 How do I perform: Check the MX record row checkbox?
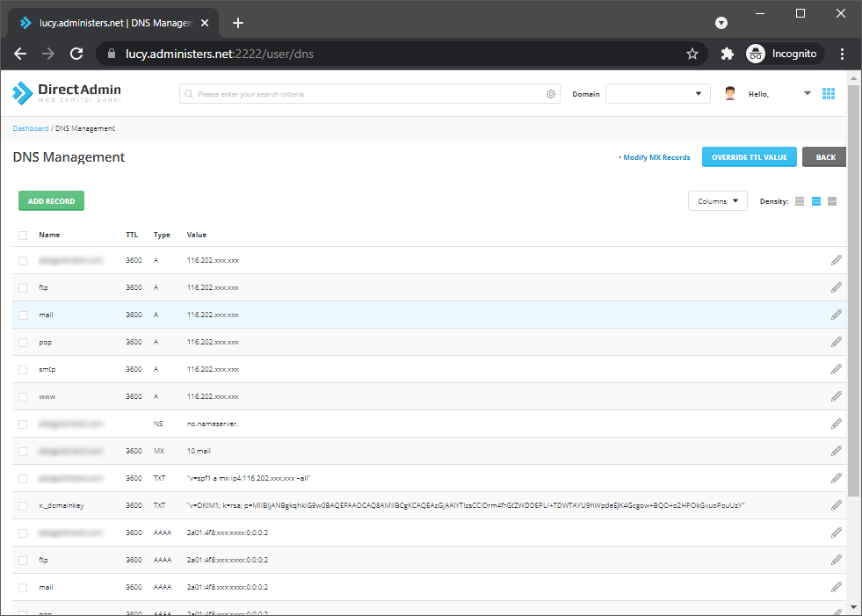[x=23, y=452]
